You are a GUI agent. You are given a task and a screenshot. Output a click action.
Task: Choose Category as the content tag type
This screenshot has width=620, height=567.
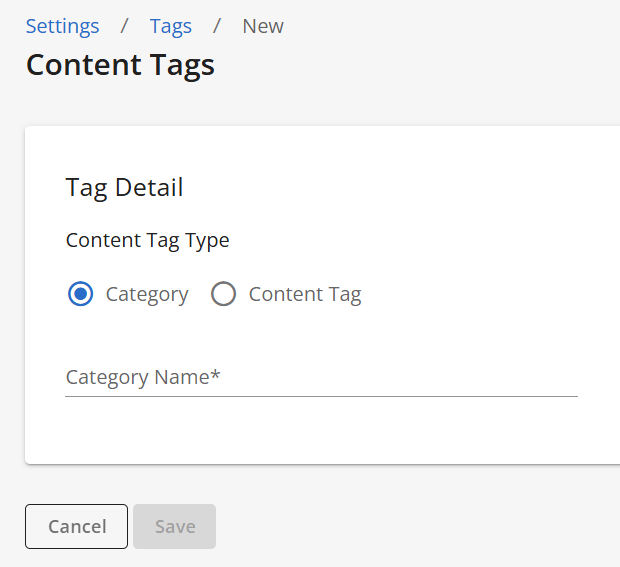81,294
